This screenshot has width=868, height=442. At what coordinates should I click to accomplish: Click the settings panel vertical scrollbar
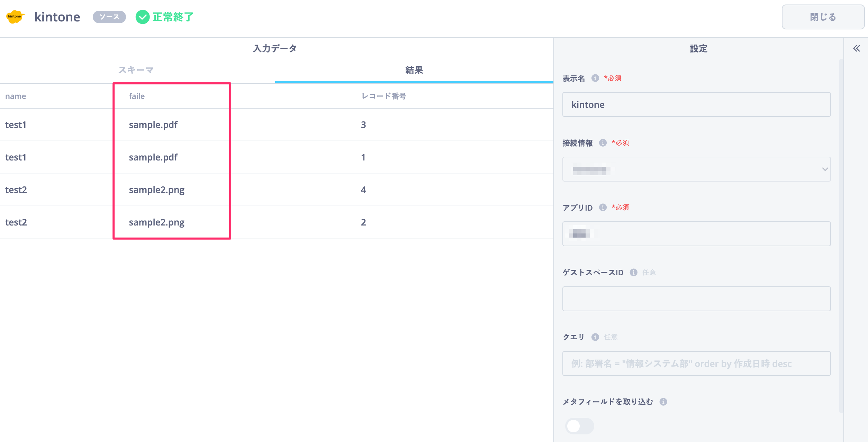click(x=841, y=235)
